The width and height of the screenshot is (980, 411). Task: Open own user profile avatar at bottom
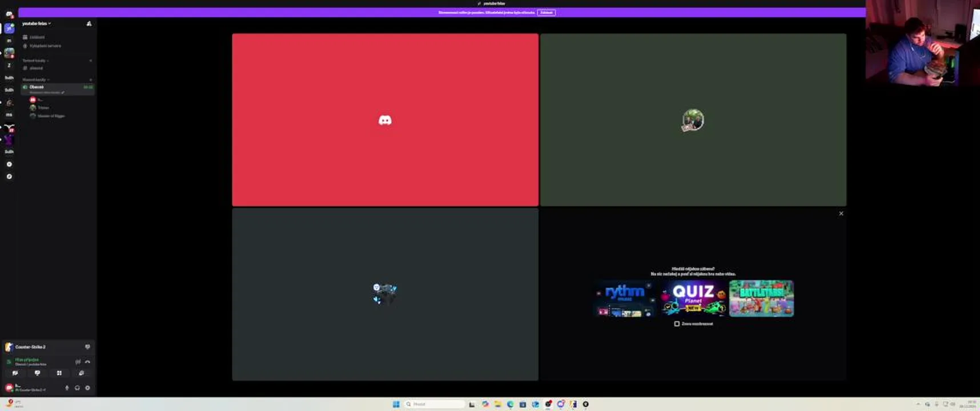pyautogui.click(x=9, y=388)
